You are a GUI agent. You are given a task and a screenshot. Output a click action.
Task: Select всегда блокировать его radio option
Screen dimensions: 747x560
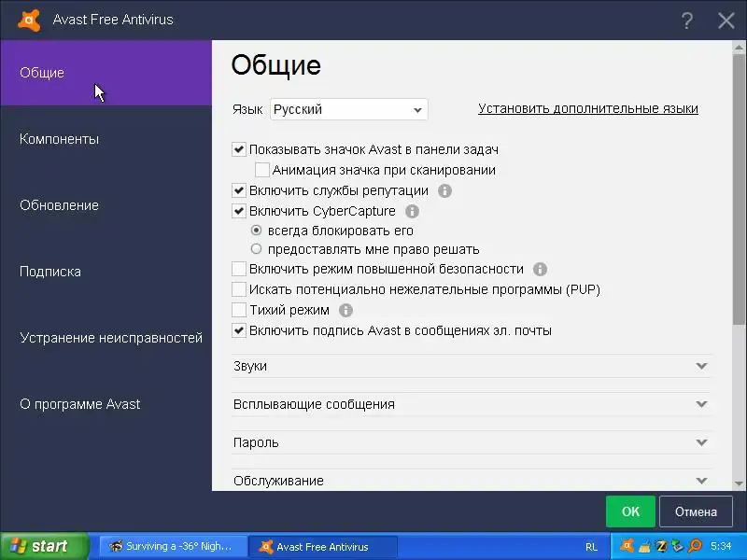(x=256, y=231)
